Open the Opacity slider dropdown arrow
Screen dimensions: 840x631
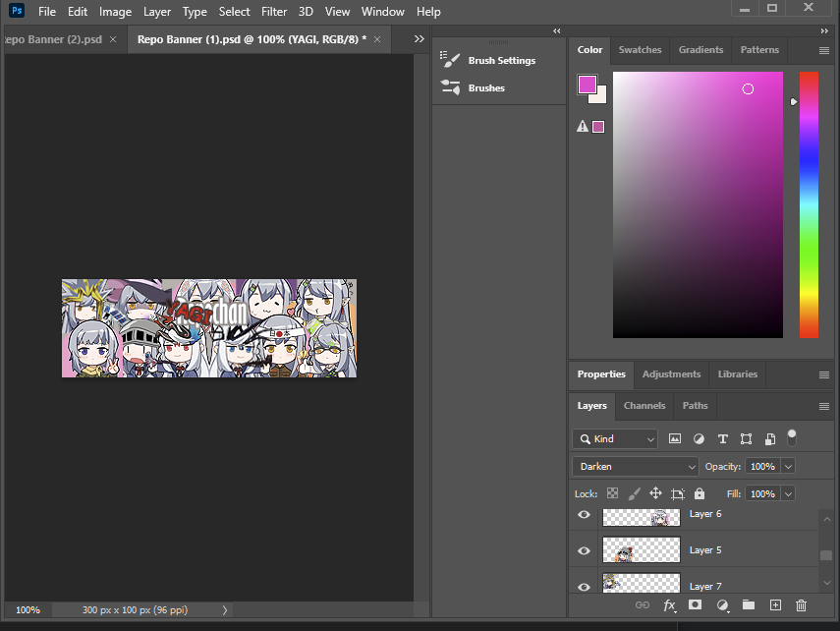tap(788, 467)
